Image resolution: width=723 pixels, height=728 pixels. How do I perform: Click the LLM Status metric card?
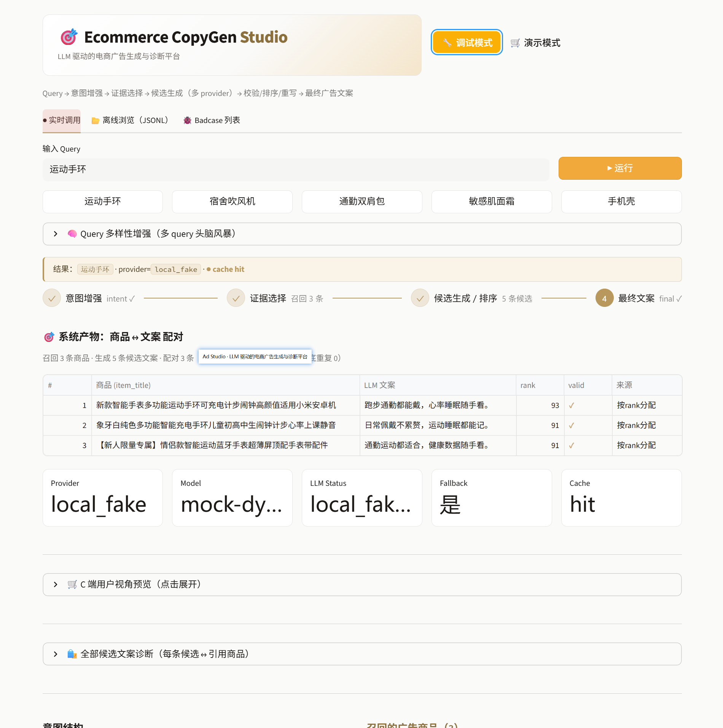pos(362,498)
